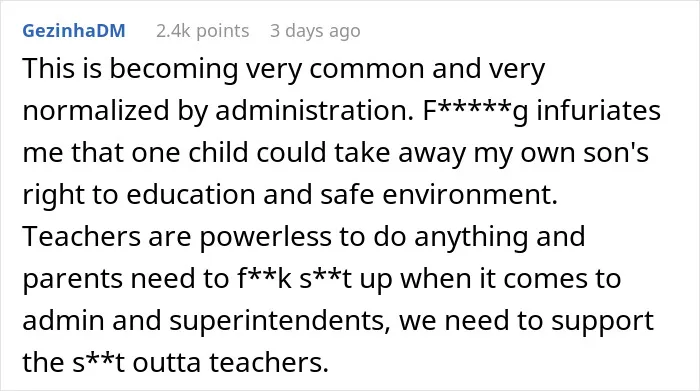The image size is (700, 391).
Task: Click the censored word 'F*****g'
Action: tap(475, 111)
